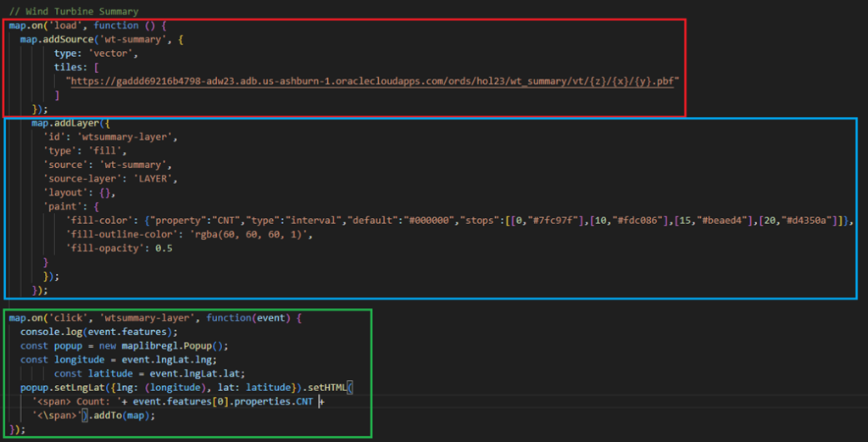Click the popup.setLngLat line

tap(186, 387)
